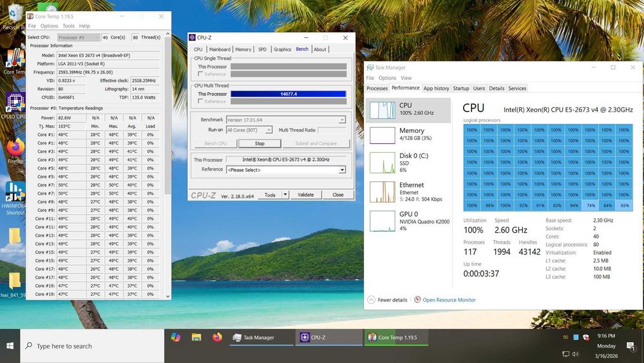Open the hdsentinel folder on desktop
The width and height of the screenshot is (644, 363).
[14, 240]
